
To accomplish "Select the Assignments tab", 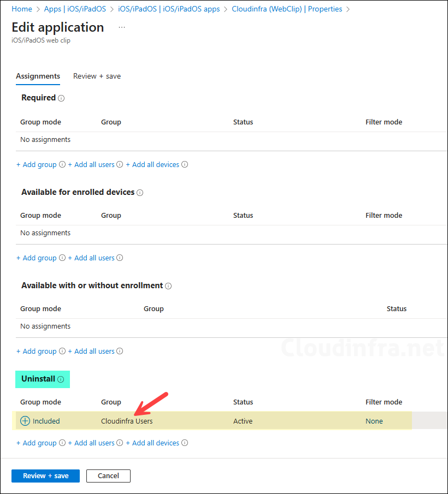I will pyautogui.click(x=38, y=76).
